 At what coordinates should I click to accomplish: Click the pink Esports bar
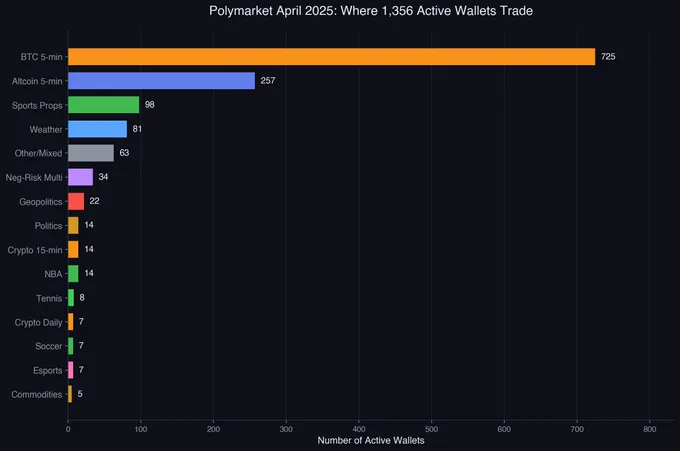[71, 370]
